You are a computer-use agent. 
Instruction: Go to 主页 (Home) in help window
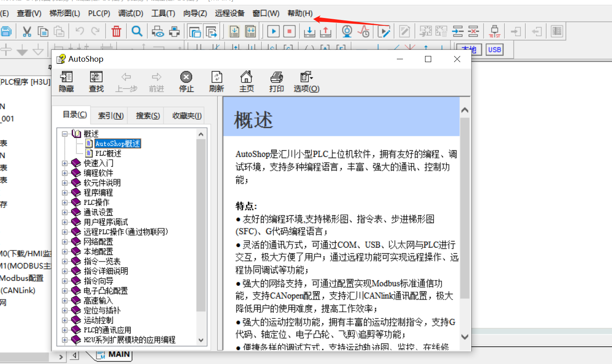[x=246, y=82]
